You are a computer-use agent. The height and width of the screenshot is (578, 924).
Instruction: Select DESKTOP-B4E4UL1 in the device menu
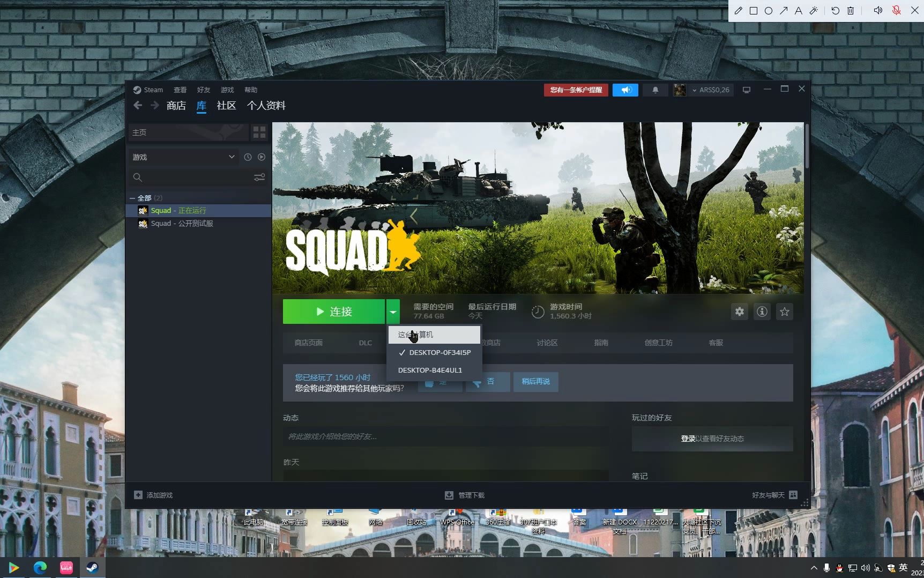click(x=434, y=370)
